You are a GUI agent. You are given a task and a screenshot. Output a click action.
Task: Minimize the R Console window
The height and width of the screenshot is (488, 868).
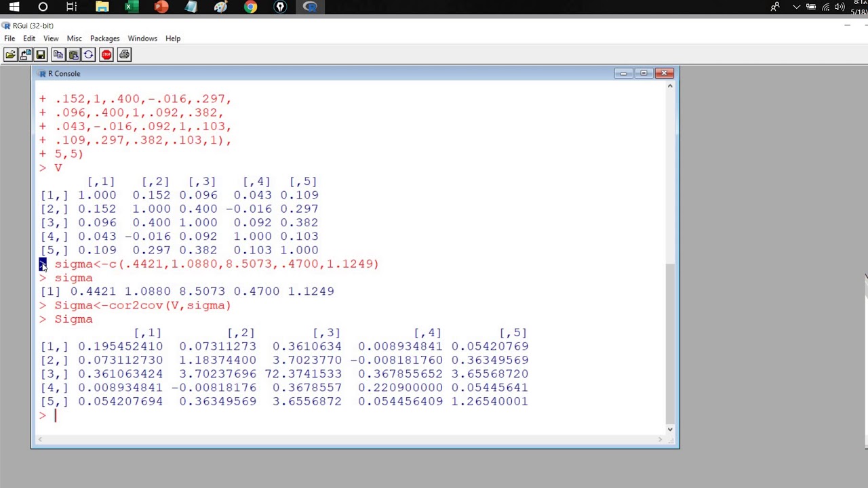[x=623, y=73]
